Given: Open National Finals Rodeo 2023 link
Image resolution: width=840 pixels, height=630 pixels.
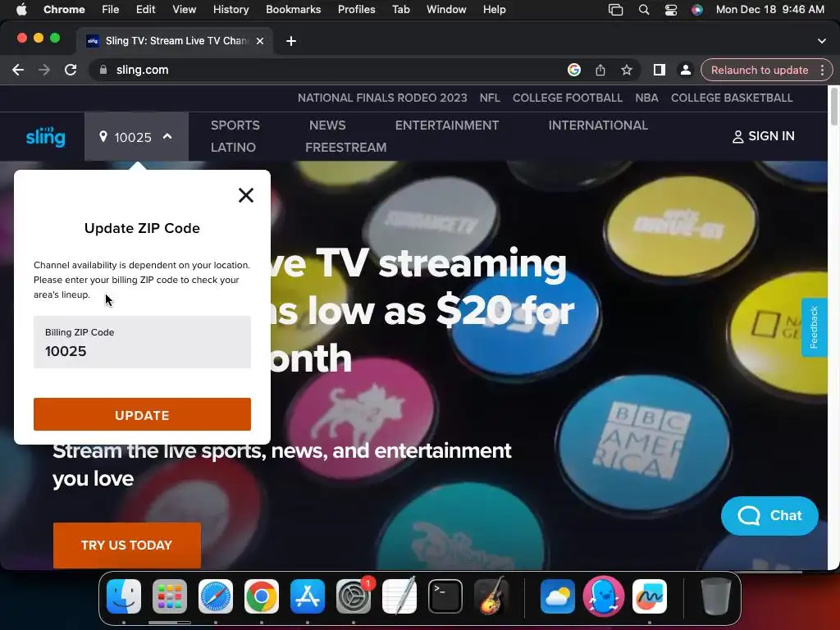Looking at the screenshot, I should pyautogui.click(x=382, y=98).
